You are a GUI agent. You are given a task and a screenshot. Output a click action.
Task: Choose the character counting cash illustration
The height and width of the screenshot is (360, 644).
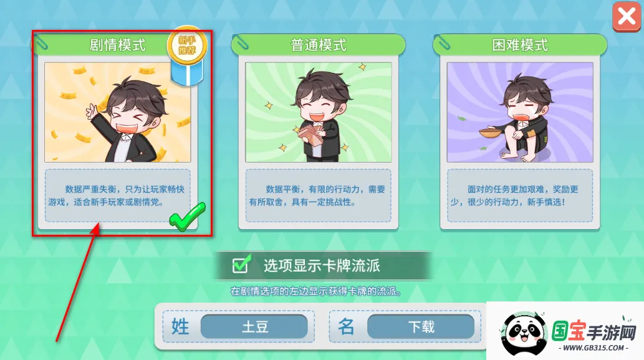[x=319, y=112]
